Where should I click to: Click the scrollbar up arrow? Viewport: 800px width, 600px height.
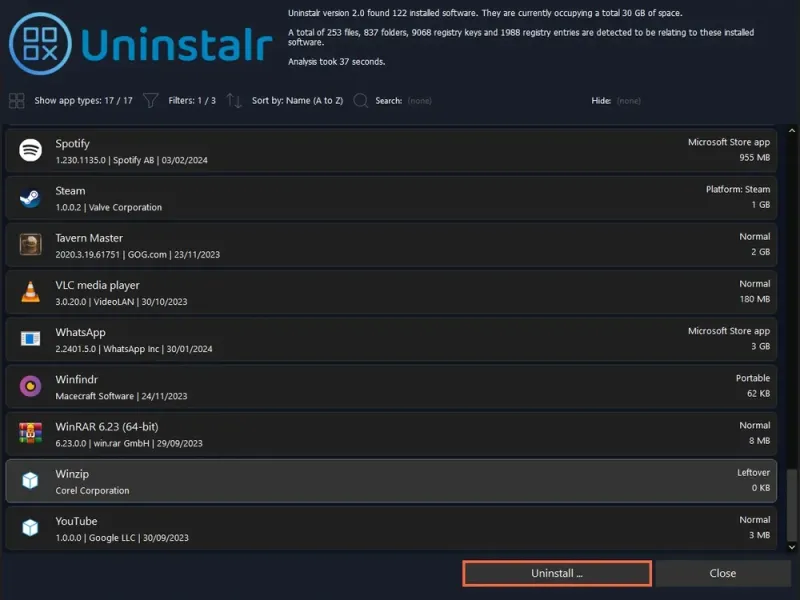tap(792, 131)
